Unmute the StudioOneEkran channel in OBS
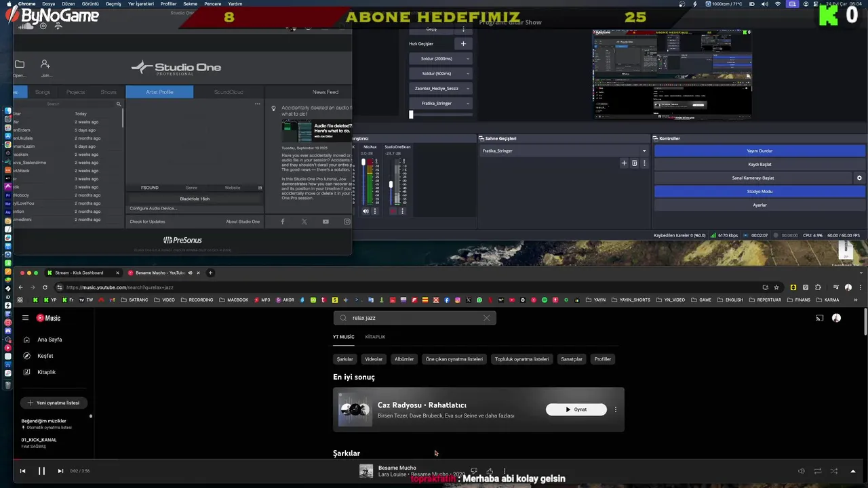868x488 pixels. [x=393, y=211]
